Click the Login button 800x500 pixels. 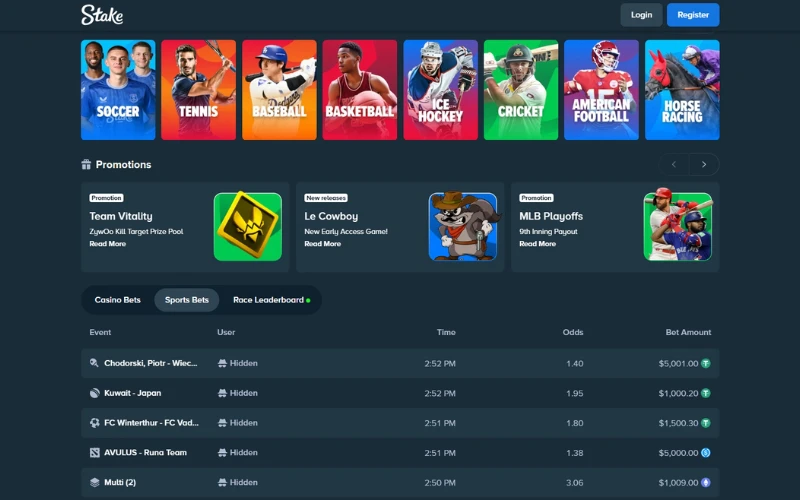tap(641, 15)
